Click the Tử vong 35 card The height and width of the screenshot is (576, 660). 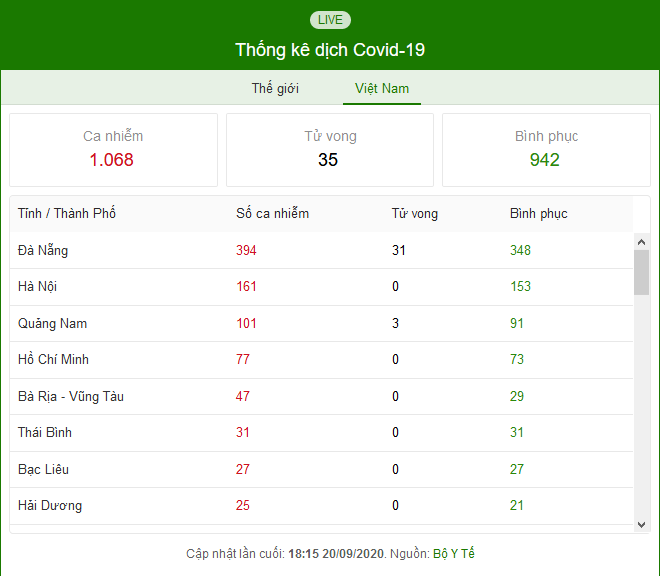(x=330, y=149)
